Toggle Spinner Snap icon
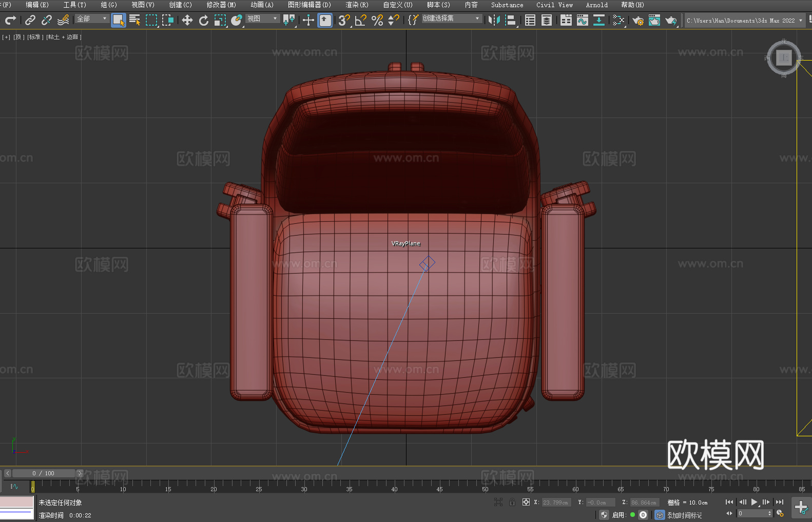Image resolution: width=812 pixels, height=522 pixels. pyautogui.click(x=394, y=20)
